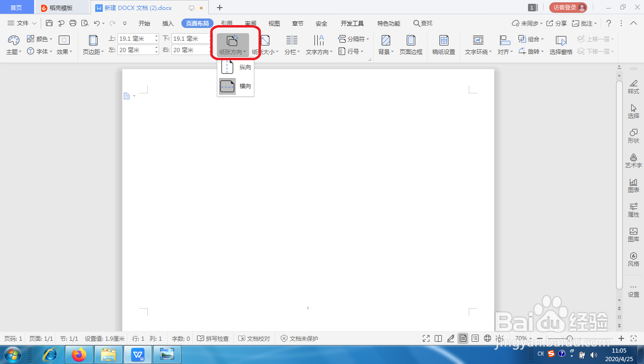The height and width of the screenshot is (364, 644).
Task: Click 文档校对 (Proofread) in status bar
Action: [254, 338]
